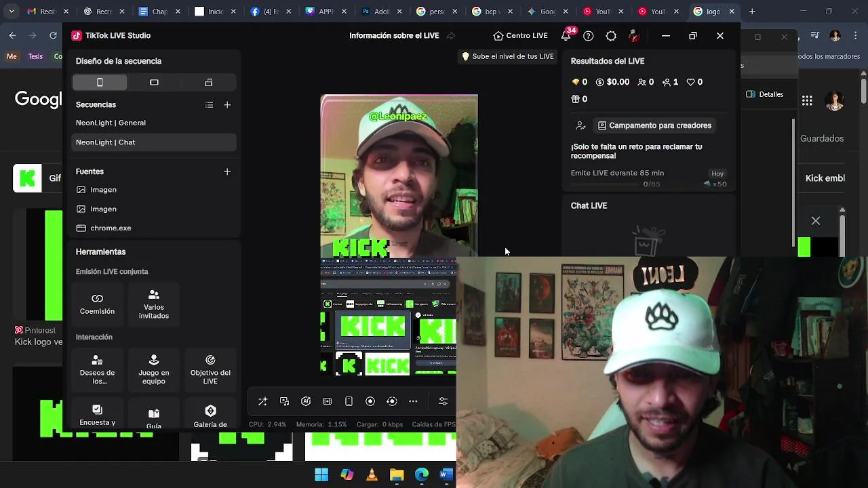This screenshot has height=488, width=868.
Task: Open the TikTok Studio settings gear
Action: [611, 36]
